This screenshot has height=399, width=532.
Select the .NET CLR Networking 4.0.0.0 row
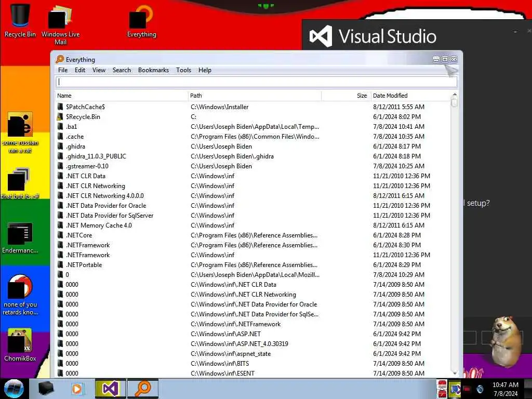(x=253, y=196)
